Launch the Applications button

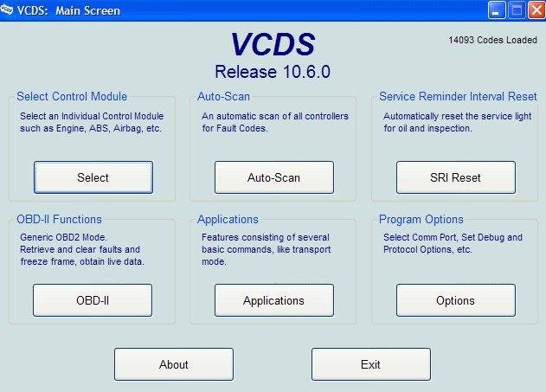274,300
